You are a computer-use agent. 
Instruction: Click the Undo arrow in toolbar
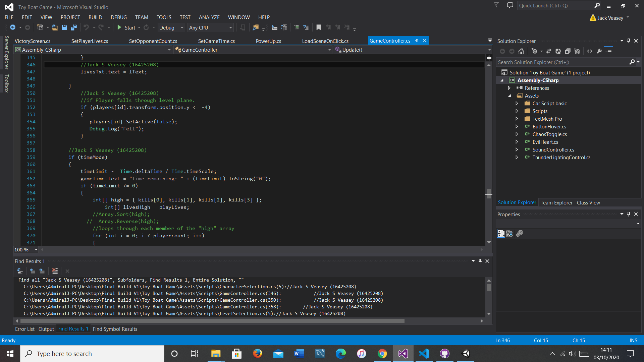point(86,27)
